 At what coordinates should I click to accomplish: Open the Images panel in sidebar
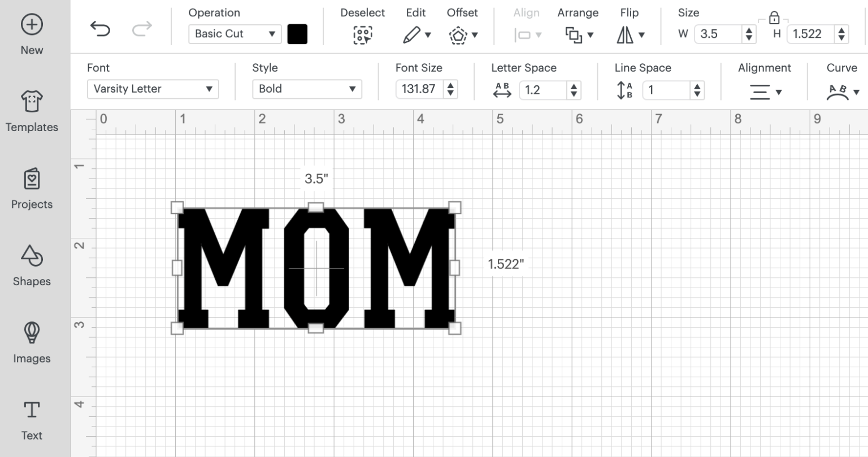[32, 342]
